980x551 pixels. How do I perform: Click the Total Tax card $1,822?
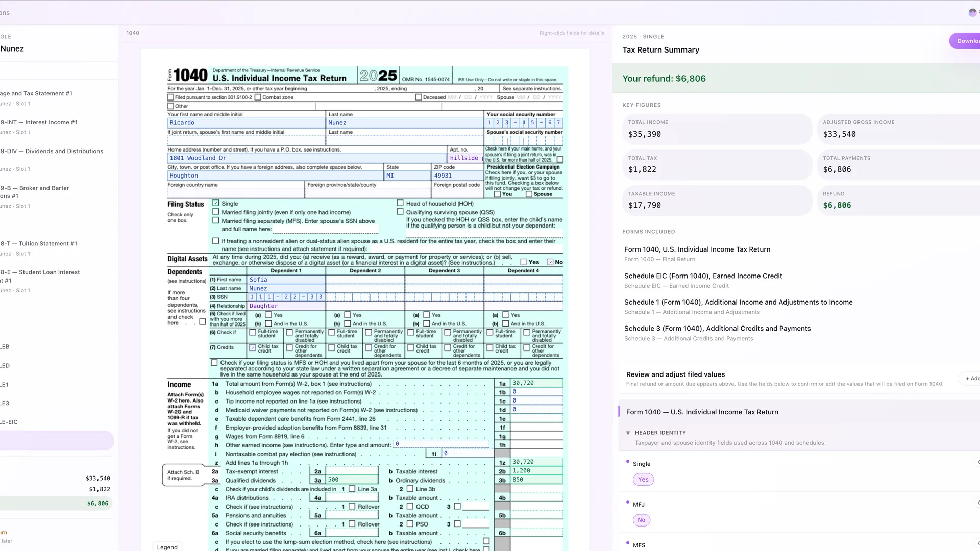coord(717,165)
